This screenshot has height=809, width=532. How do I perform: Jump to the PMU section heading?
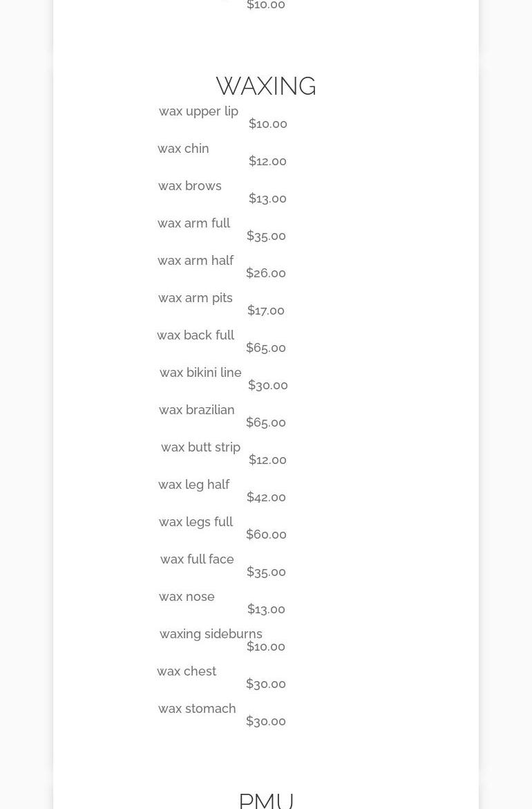click(266, 800)
